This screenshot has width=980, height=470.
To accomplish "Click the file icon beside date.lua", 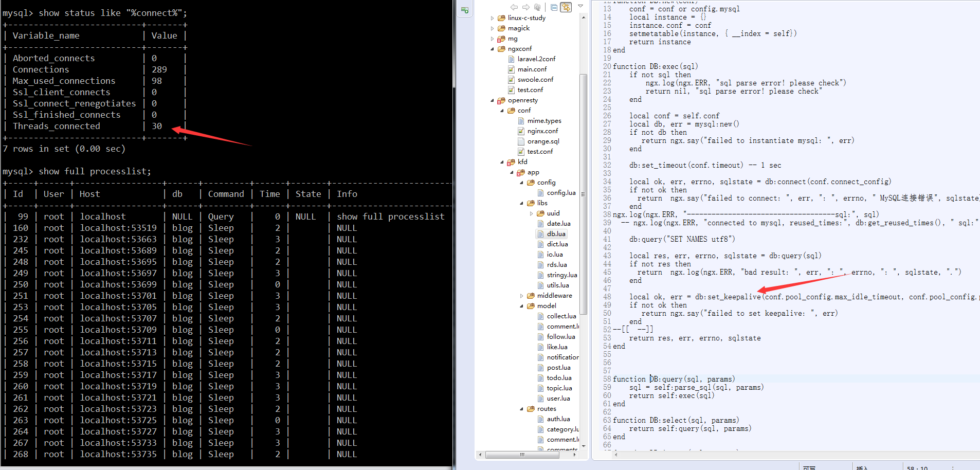I will [x=540, y=224].
